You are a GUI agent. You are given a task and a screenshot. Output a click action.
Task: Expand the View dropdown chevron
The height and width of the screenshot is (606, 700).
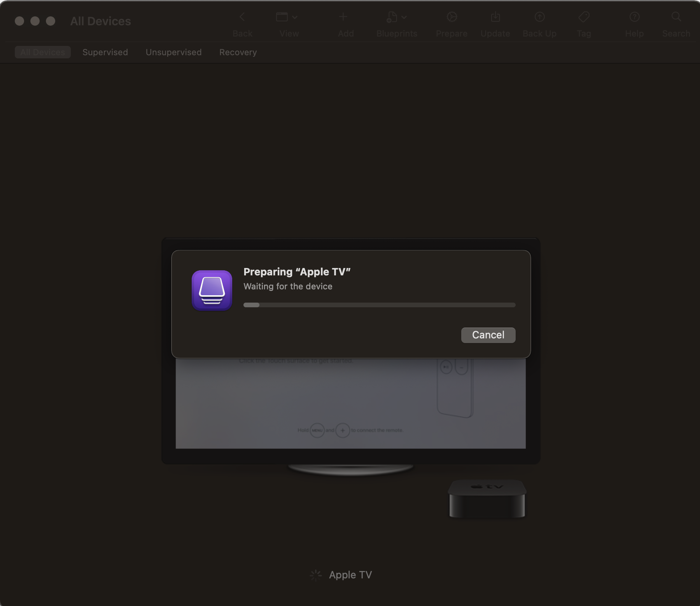tap(295, 17)
